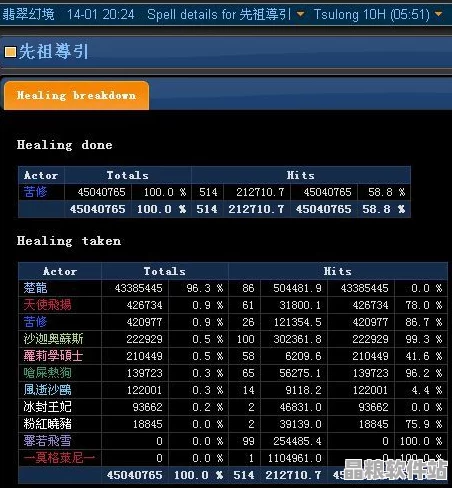The height and width of the screenshot is (488, 452).
Task: Click 沙迦奧蘇斯 overheal value 99.3 %
Action: click(x=424, y=339)
